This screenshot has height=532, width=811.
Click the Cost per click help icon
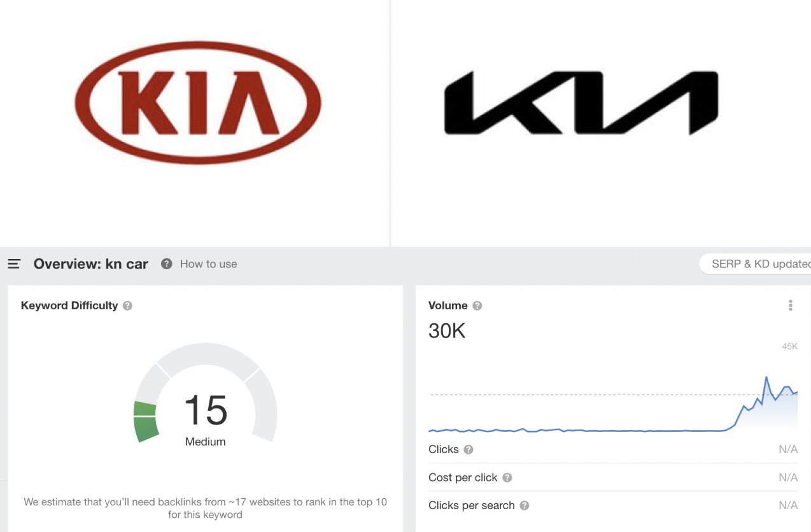point(507,478)
